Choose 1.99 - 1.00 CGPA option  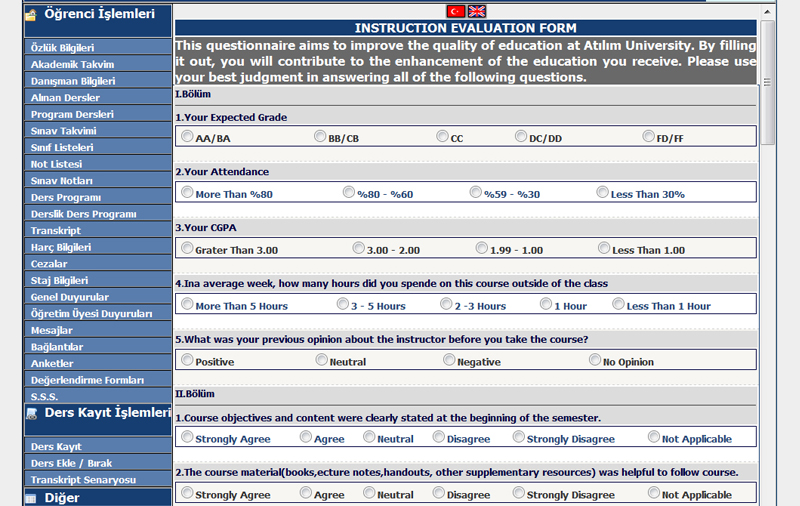pos(482,248)
